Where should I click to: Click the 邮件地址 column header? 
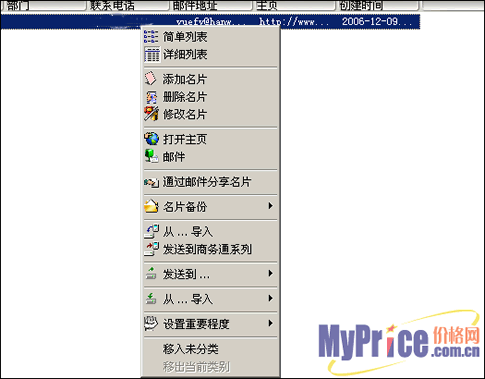211,5
